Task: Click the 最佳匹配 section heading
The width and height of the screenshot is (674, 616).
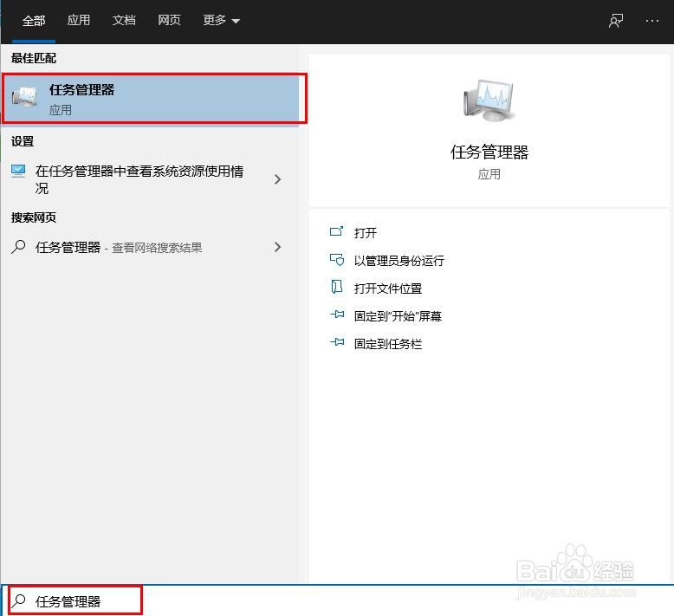Action: click(x=34, y=58)
